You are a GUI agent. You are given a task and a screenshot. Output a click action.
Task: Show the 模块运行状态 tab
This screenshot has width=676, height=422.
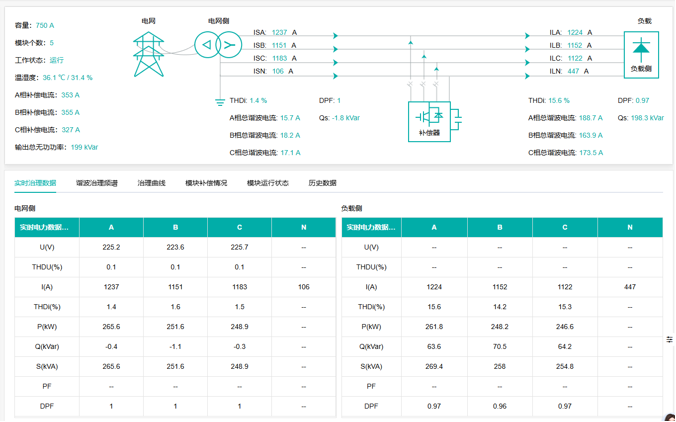coord(268,183)
